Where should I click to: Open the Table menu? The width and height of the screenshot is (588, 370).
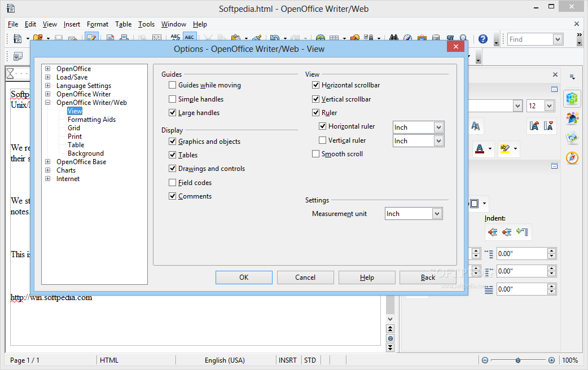point(124,24)
